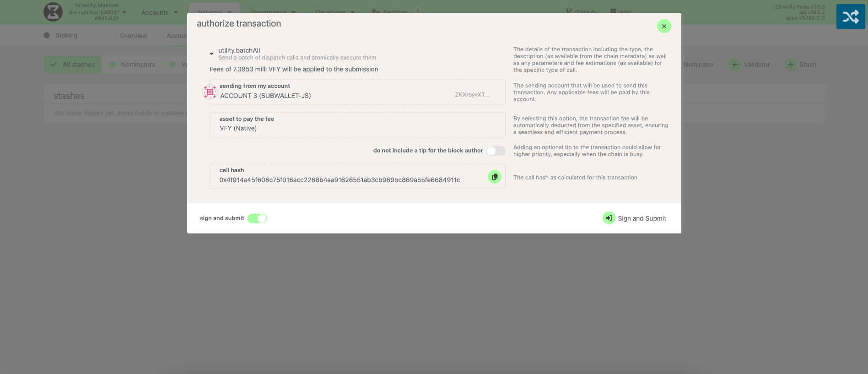This screenshot has width=868, height=374.
Task: Turn off the sign and submit toggle
Action: pyautogui.click(x=257, y=218)
